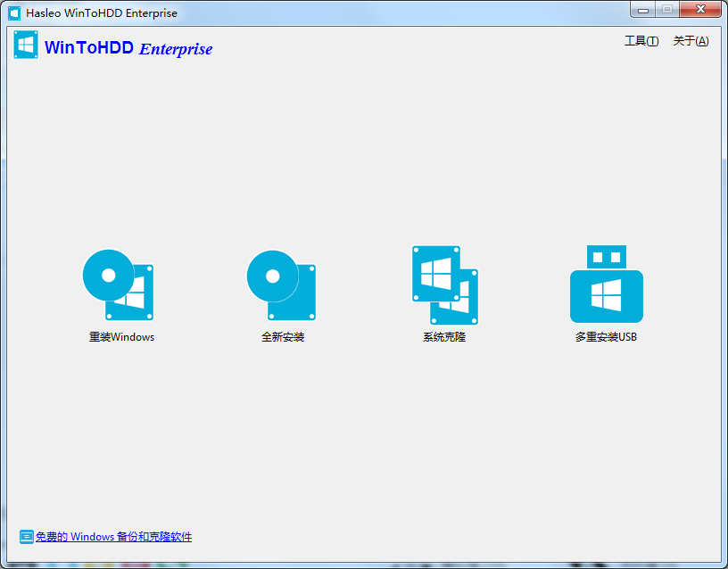Click the Hasleo WinToHDD Enterprise title bar text
Image resolution: width=728 pixels, height=569 pixels.
pyautogui.click(x=102, y=13)
